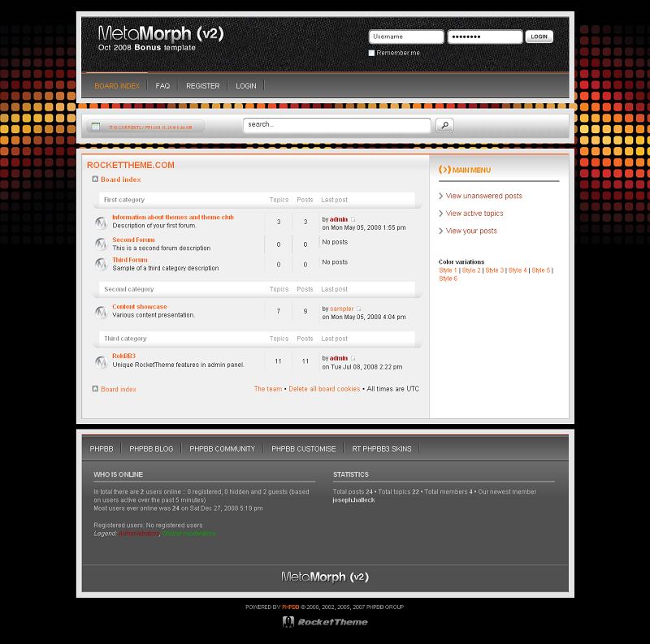The height and width of the screenshot is (644, 650).
Task: Toggle the Remember me checkbox
Action: (x=371, y=53)
